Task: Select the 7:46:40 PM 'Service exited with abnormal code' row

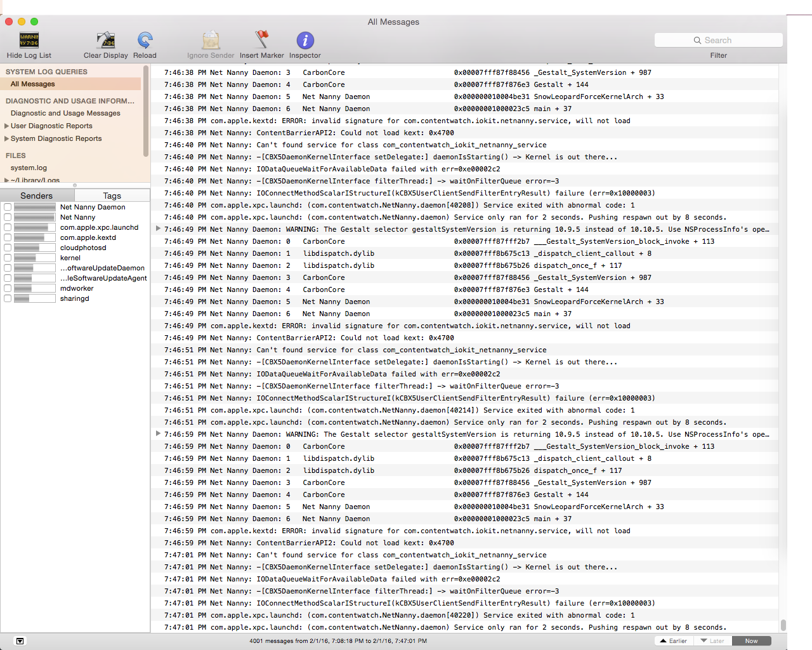Action: (466, 205)
